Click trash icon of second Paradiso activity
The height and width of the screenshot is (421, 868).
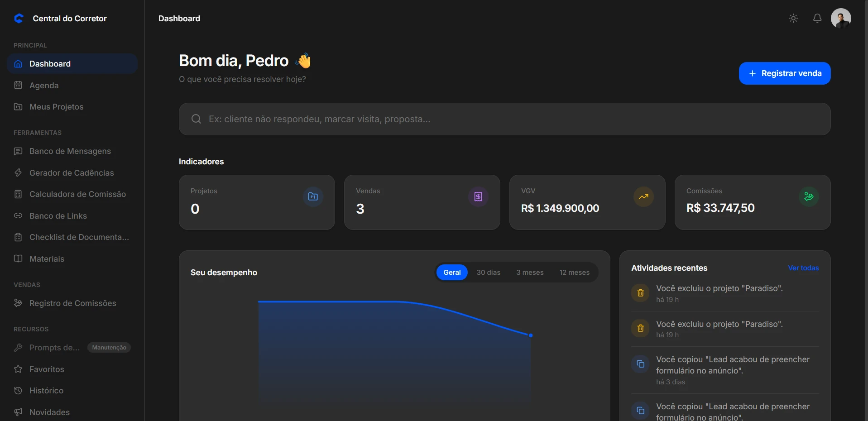(640, 328)
